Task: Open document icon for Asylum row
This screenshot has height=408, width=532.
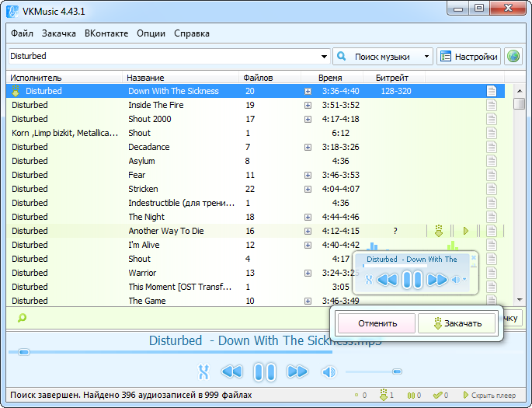Action: [492, 161]
